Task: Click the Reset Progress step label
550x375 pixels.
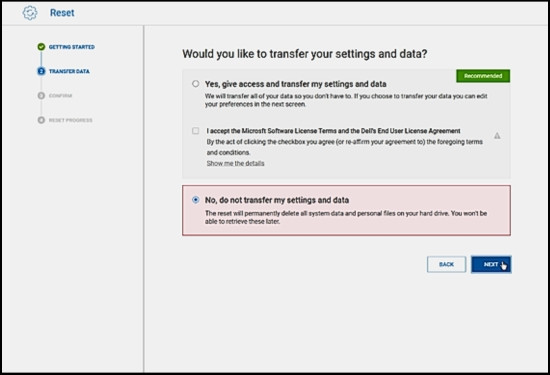Action: click(71, 120)
